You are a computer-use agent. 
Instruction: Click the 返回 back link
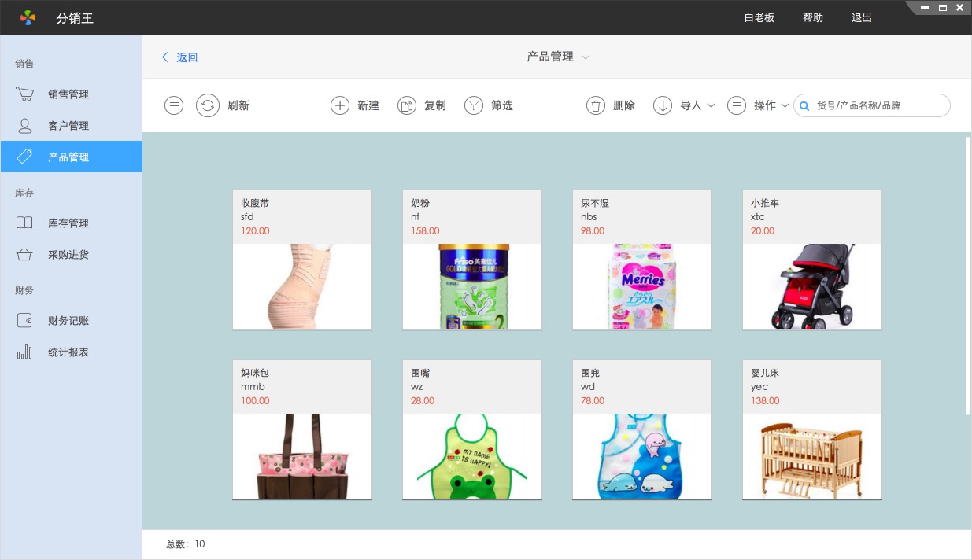point(180,57)
